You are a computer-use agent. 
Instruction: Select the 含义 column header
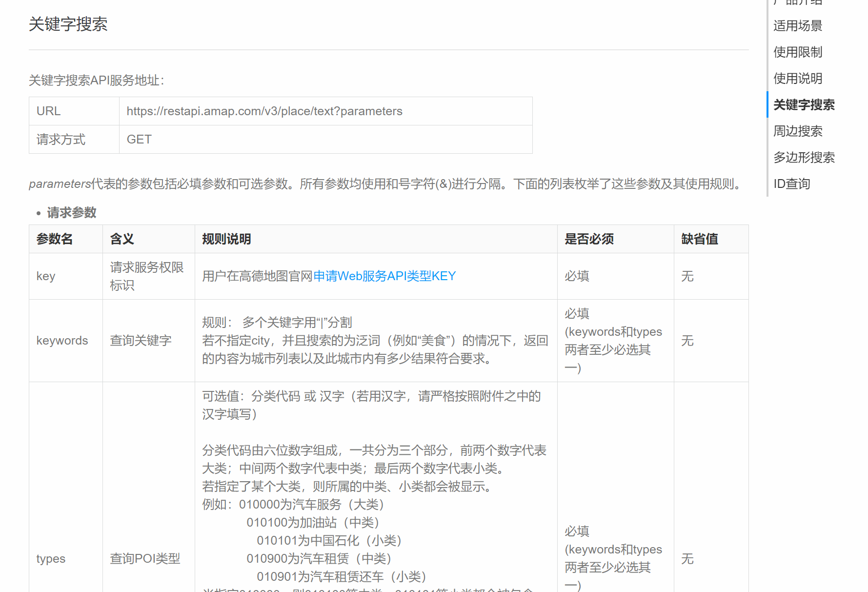(149, 239)
